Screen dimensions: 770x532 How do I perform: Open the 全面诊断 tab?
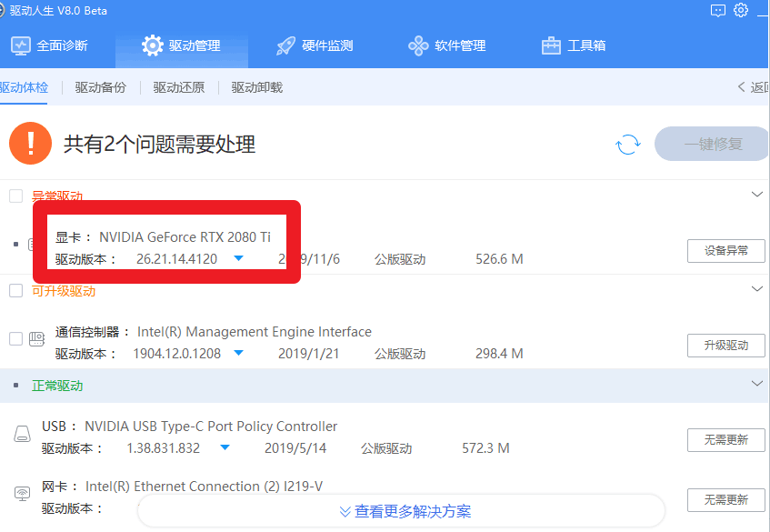[49, 45]
